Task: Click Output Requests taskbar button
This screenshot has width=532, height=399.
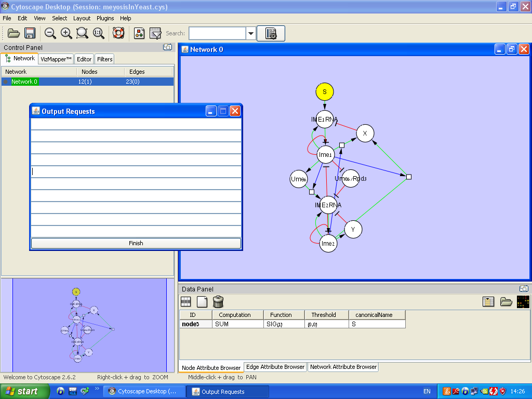Action: pos(228,391)
